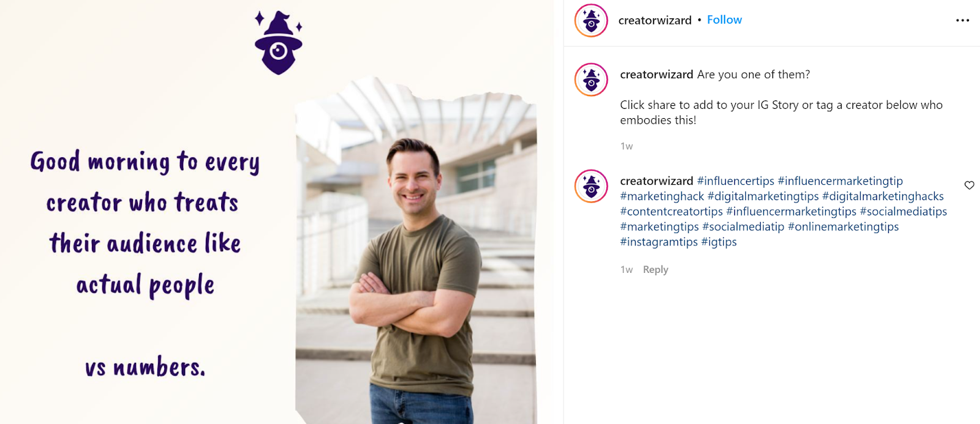
Task: Click creatorwizard avatar beside hashtag comment
Action: coord(591,186)
